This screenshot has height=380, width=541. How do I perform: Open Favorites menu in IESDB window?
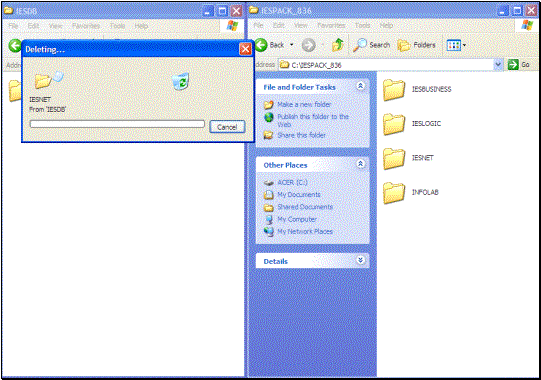tap(86, 26)
